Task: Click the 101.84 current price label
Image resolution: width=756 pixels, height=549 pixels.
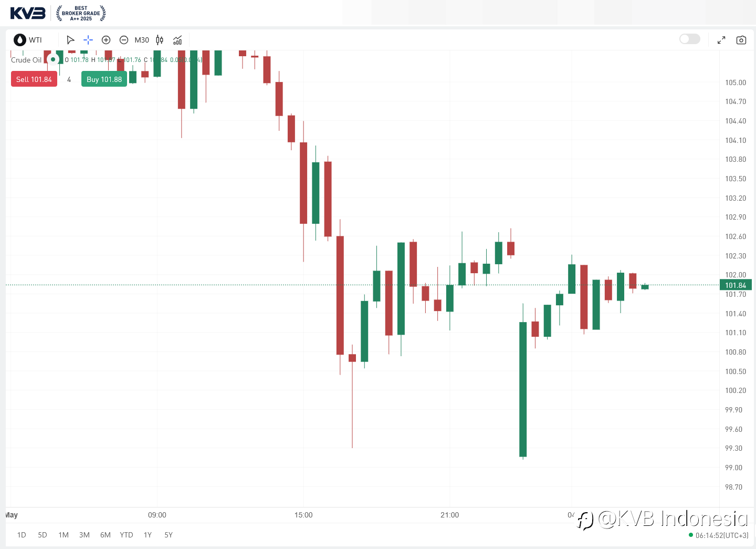Action: 736,285
